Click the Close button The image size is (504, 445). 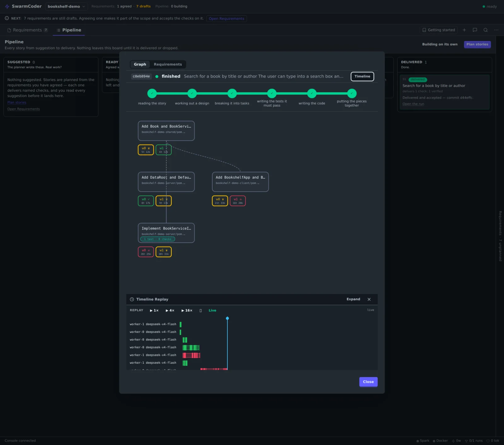point(368,382)
